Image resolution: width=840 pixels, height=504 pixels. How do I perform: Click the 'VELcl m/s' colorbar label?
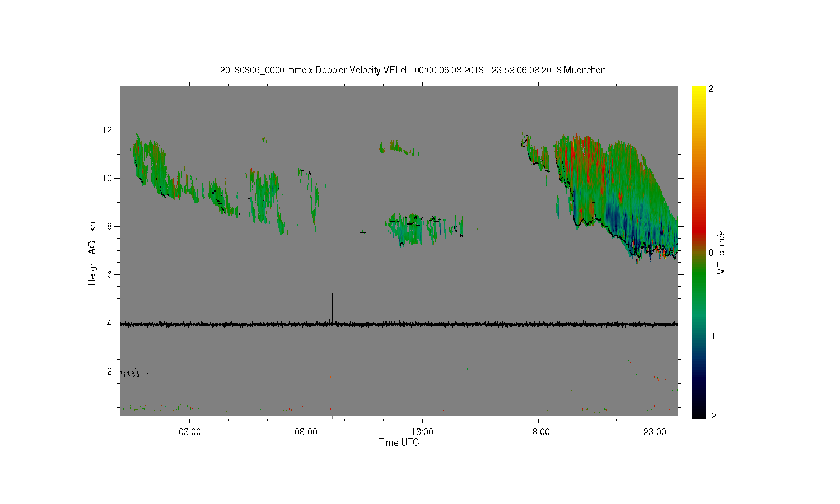(721, 252)
